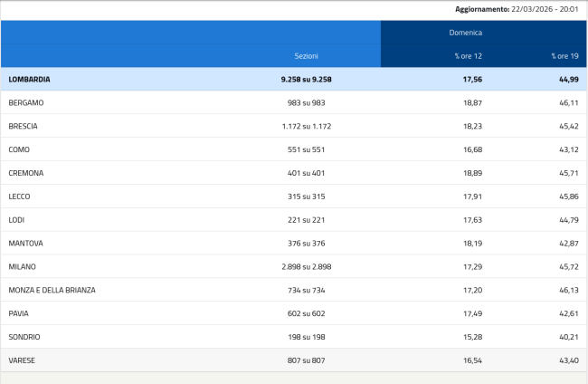This screenshot has width=588, height=384.
Task: Click the PAVIA province name
Action: tap(19, 313)
